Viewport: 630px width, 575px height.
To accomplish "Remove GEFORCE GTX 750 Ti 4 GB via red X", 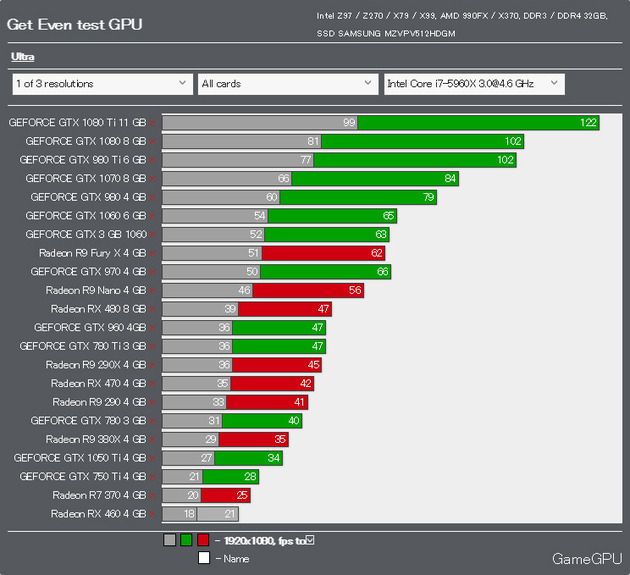I will [x=153, y=477].
